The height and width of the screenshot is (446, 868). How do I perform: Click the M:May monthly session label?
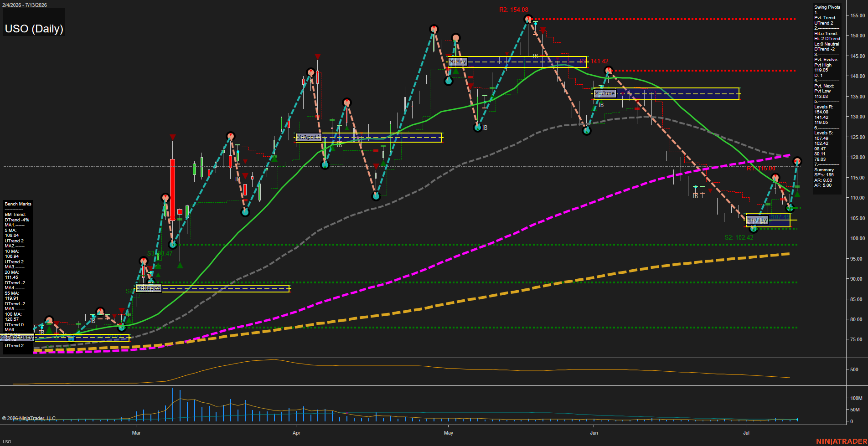[x=458, y=61]
